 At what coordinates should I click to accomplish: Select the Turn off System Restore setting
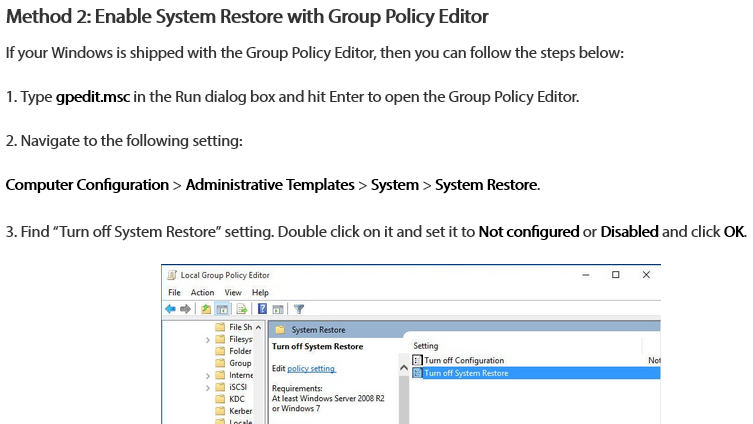tap(465, 373)
